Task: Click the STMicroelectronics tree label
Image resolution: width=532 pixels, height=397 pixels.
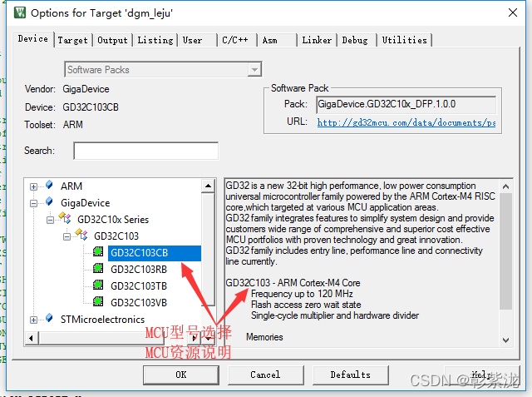Action: (x=102, y=320)
